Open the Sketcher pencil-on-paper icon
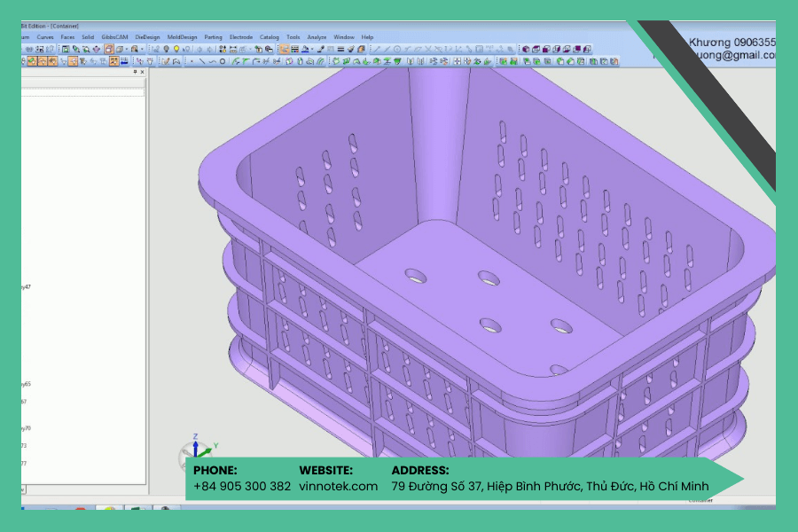This screenshot has height=532, width=798. click(x=166, y=61)
